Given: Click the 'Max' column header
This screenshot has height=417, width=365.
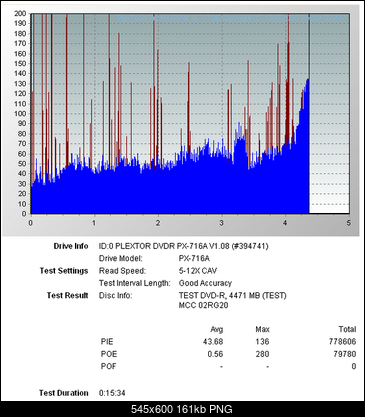Looking at the screenshot, I should click(262, 330).
